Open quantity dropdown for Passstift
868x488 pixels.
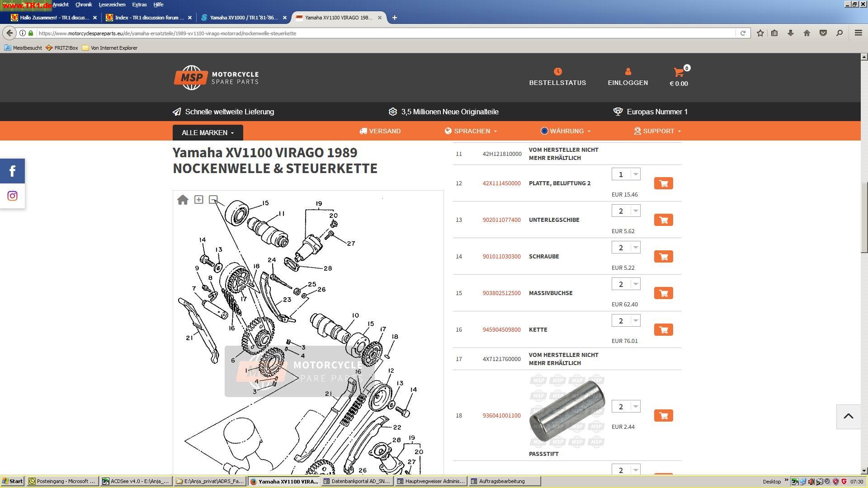pos(626,407)
